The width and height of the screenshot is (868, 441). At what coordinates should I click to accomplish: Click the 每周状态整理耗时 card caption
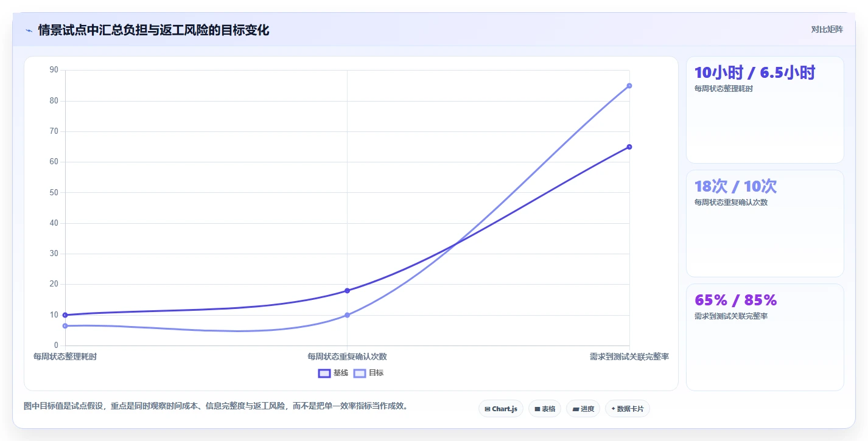[724, 89]
